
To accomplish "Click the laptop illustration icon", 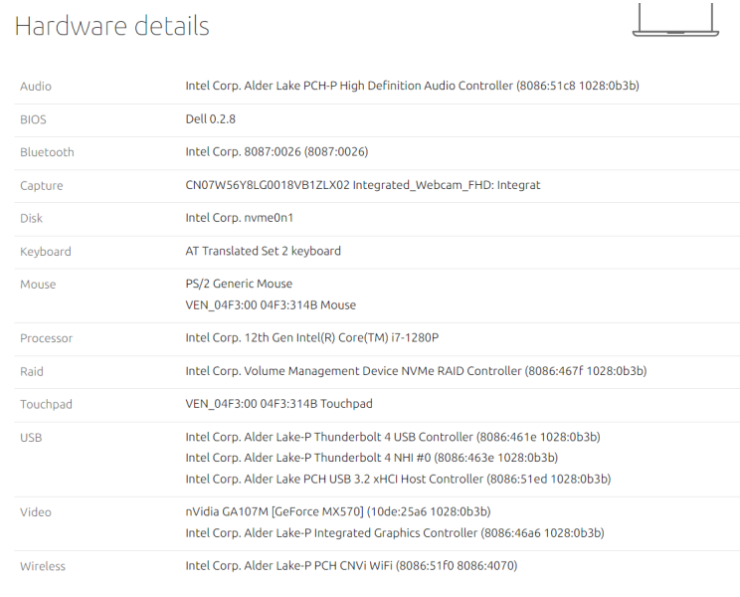I will (675, 21).
